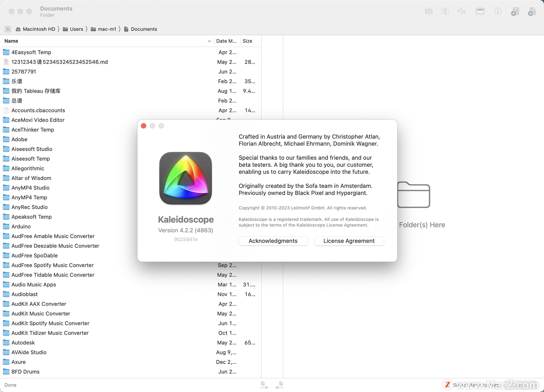
Task: Click the folder icon beside 乐谱
Action: (x=6, y=81)
